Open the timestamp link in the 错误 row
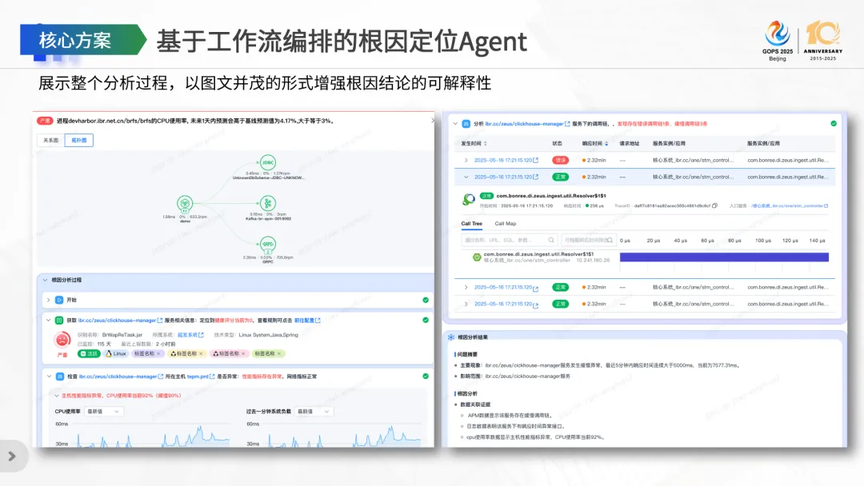 coord(506,160)
